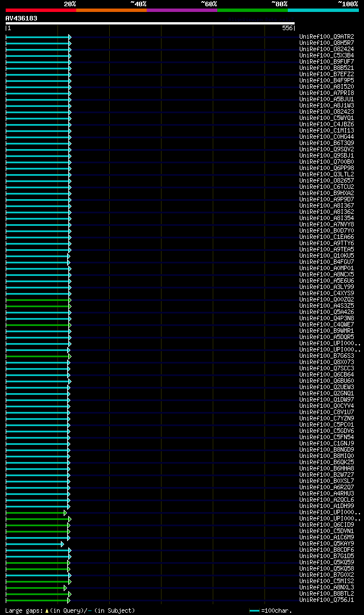364x615 pixels.
Task: Select label UniRef100_Q9SBJ1
Action: [326, 156]
